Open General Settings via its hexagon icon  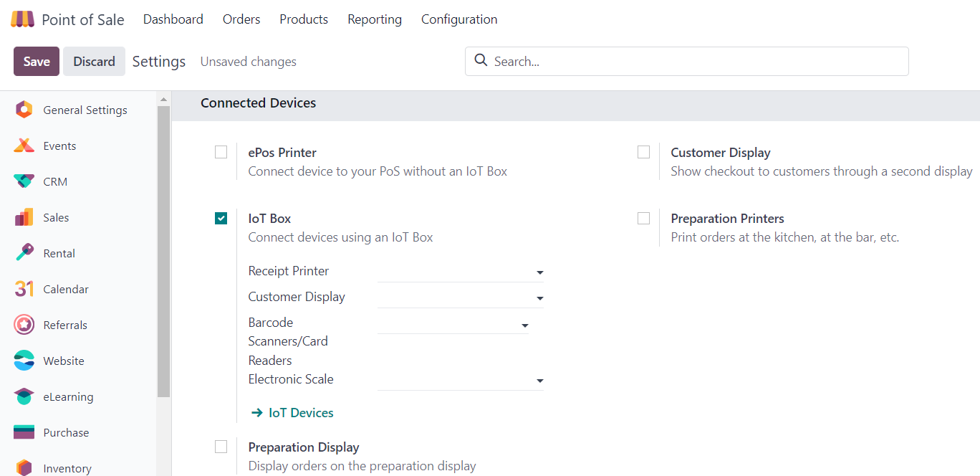[24, 110]
